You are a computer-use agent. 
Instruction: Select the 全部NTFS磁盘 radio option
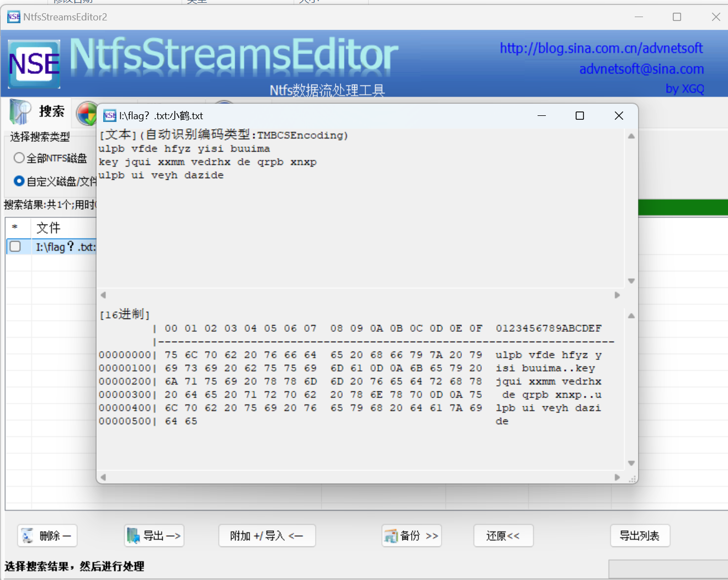[x=50, y=158]
